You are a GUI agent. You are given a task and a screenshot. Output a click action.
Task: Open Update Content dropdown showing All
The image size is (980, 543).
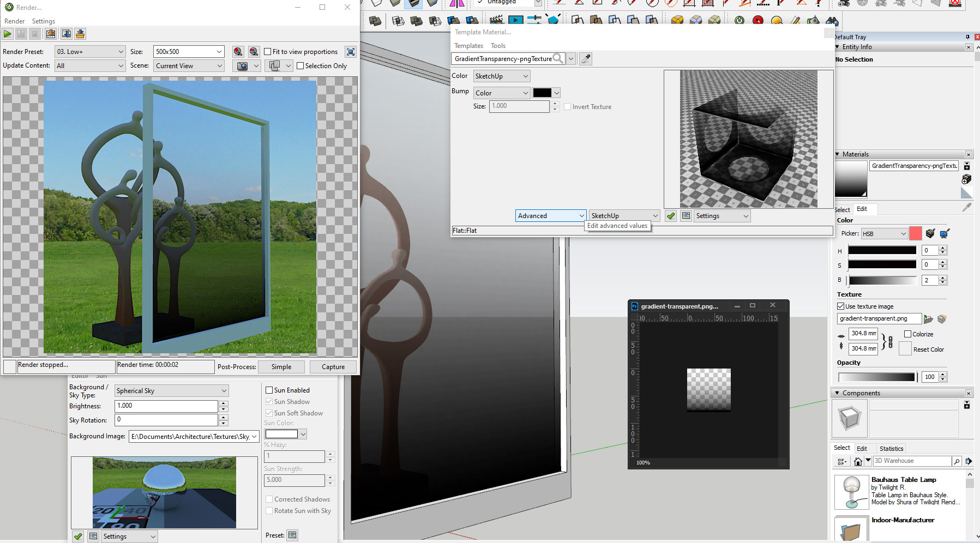pyautogui.click(x=91, y=66)
